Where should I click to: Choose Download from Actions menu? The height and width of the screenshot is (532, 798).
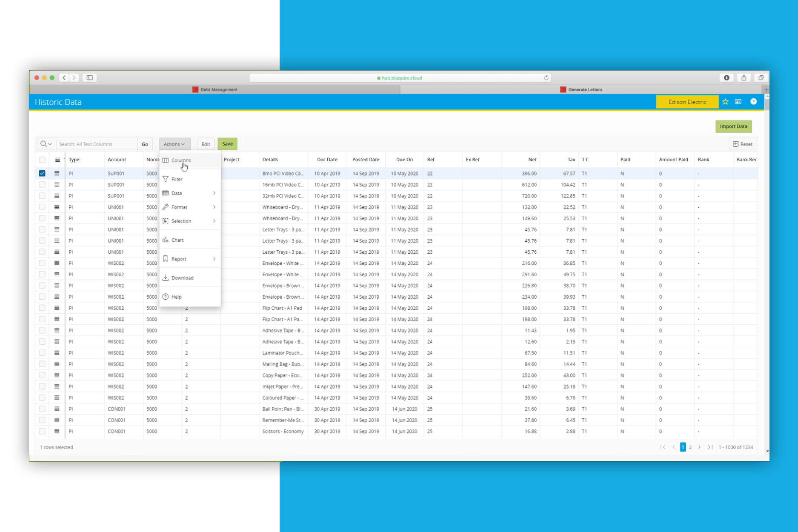click(x=183, y=278)
